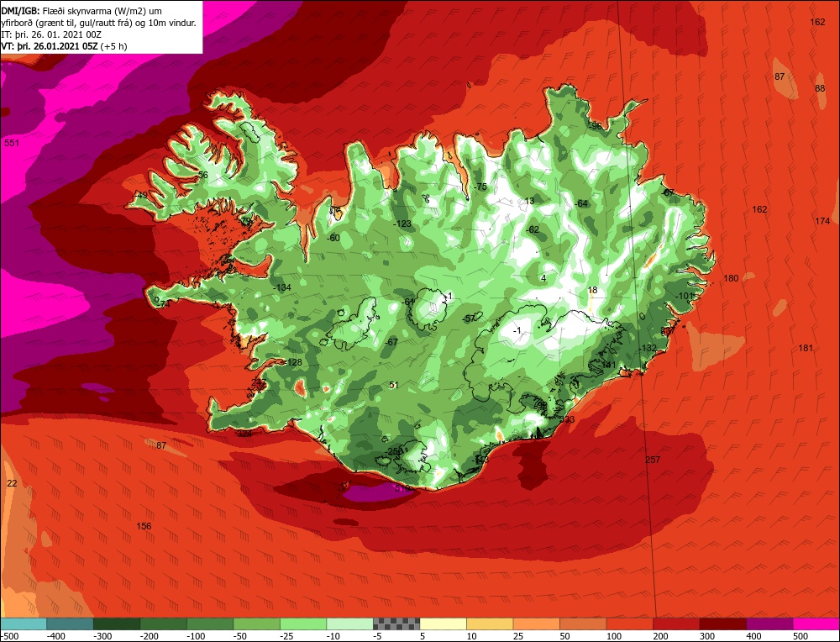840x642 pixels.
Task: Click the pale yellow 5 to 10 legend swatch
Action: click(443, 624)
